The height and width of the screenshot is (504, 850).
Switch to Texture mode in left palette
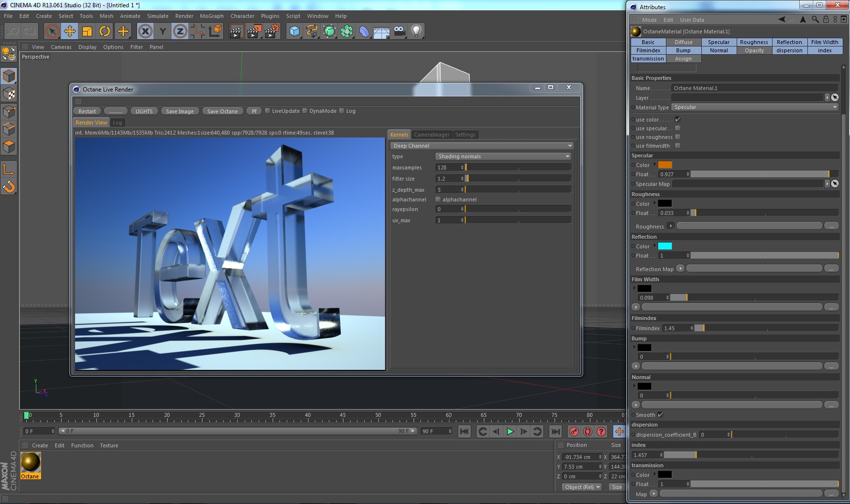point(9,94)
